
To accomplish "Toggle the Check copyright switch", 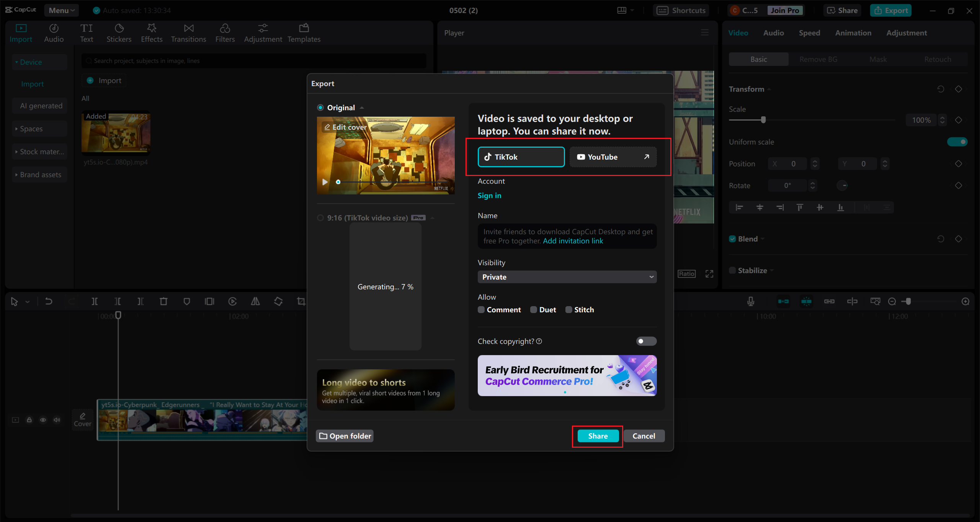I will click(646, 341).
